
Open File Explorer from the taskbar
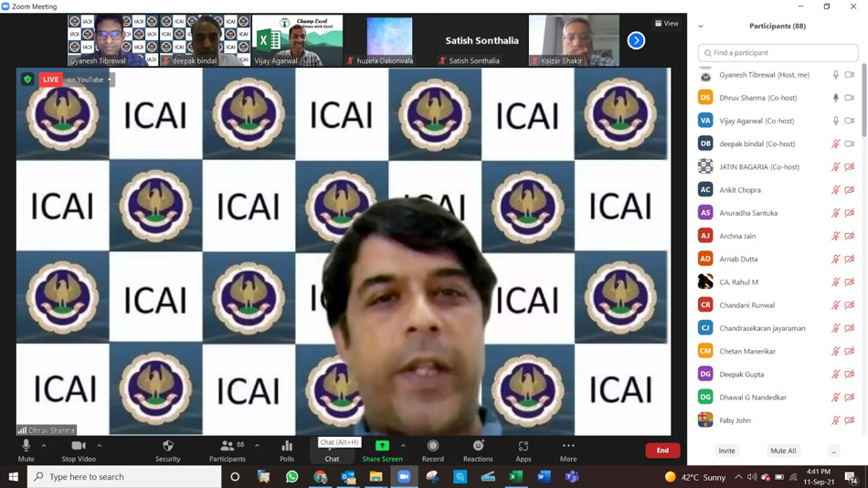[x=376, y=476]
